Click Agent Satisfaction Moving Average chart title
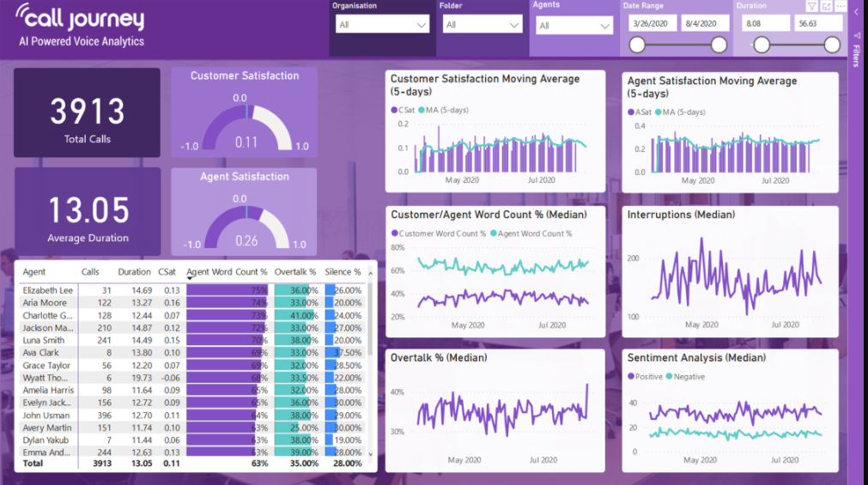This screenshot has height=485, width=868. [712, 87]
